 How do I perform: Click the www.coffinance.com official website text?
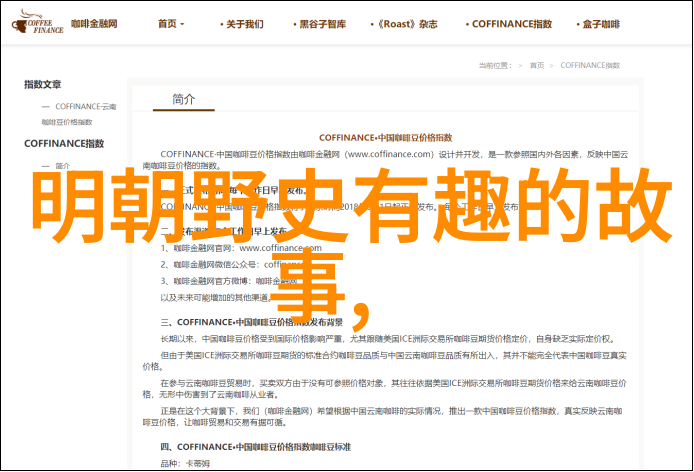coord(280,248)
